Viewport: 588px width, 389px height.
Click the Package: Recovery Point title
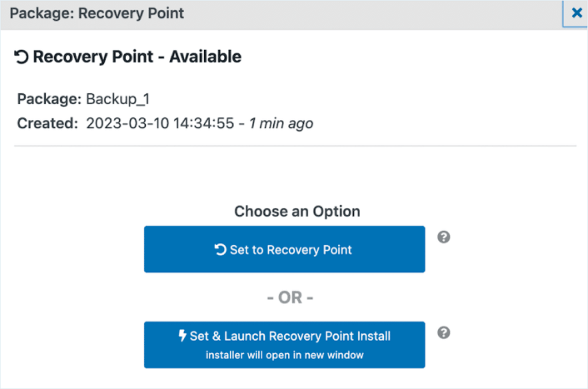[x=97, y=13]
